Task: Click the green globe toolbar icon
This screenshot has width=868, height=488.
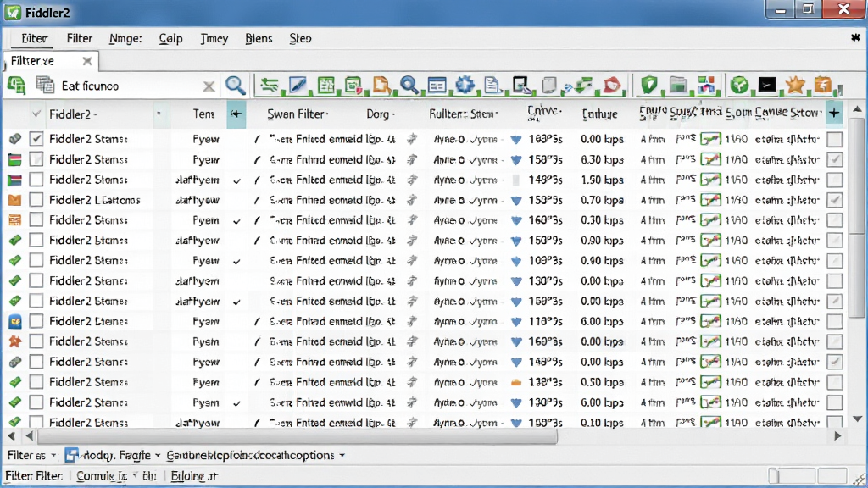Action: [x=739, y=86]
